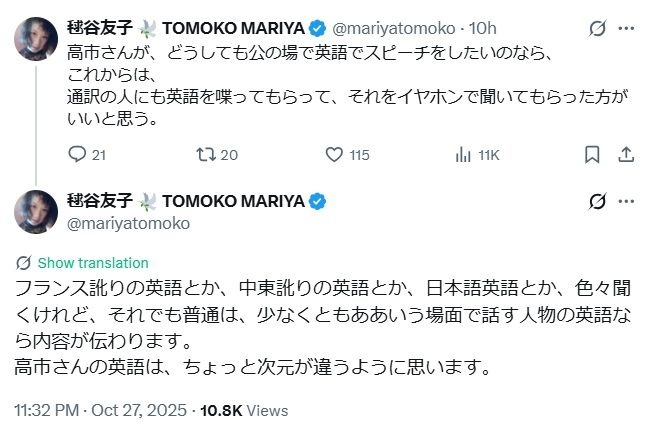Click the @mariyatomoko handle under second name
The height and width of the screenshot is (434, 648).
(x=127, y=223)
